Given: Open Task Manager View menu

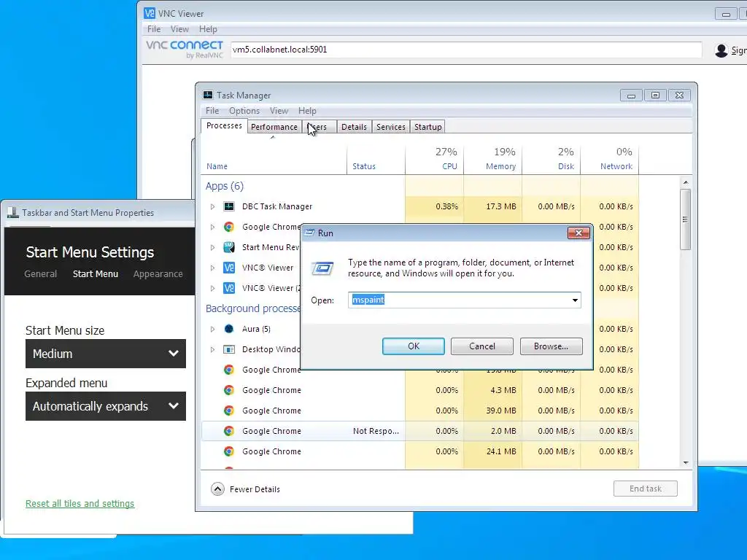Looking at the screenshot, I should click(x=279, y=111).
